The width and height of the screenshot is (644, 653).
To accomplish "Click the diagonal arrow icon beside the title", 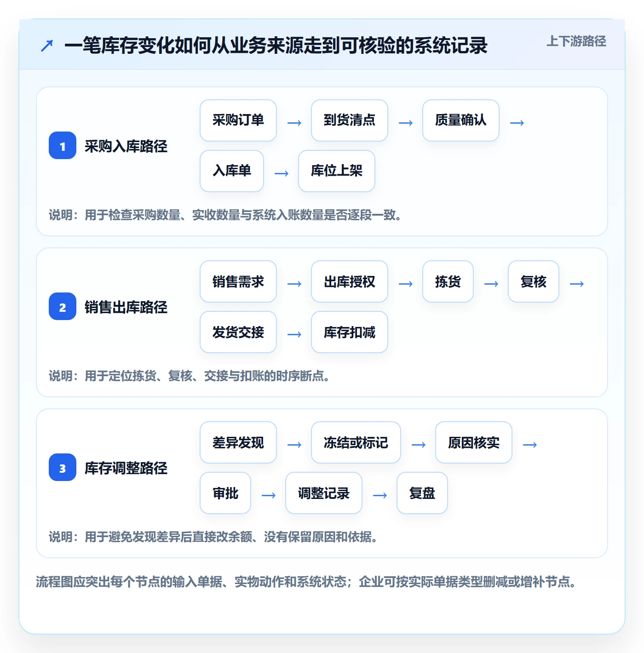I will click(47, 46).
